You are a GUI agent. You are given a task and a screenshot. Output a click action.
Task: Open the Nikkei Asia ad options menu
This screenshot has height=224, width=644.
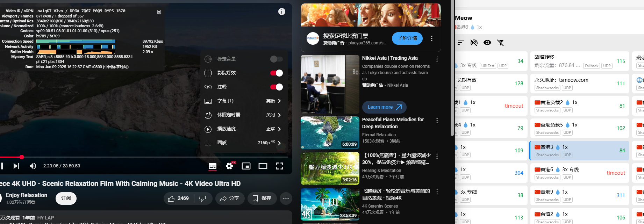(437, 59)
